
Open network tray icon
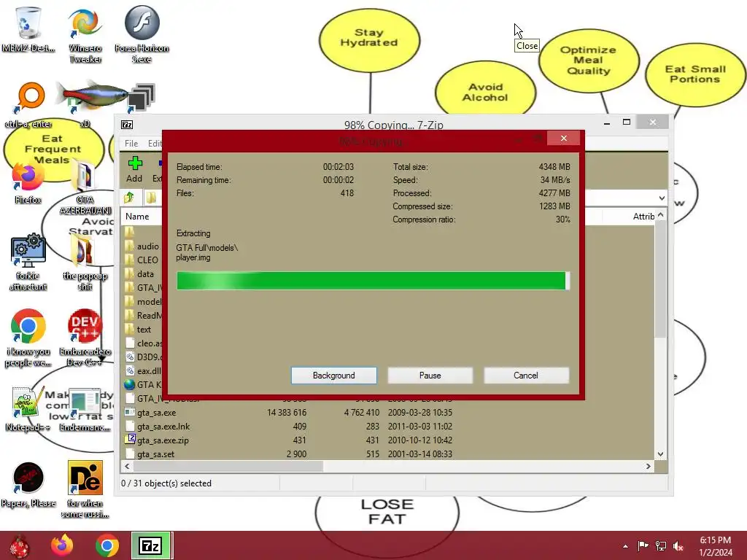point(661,545)
